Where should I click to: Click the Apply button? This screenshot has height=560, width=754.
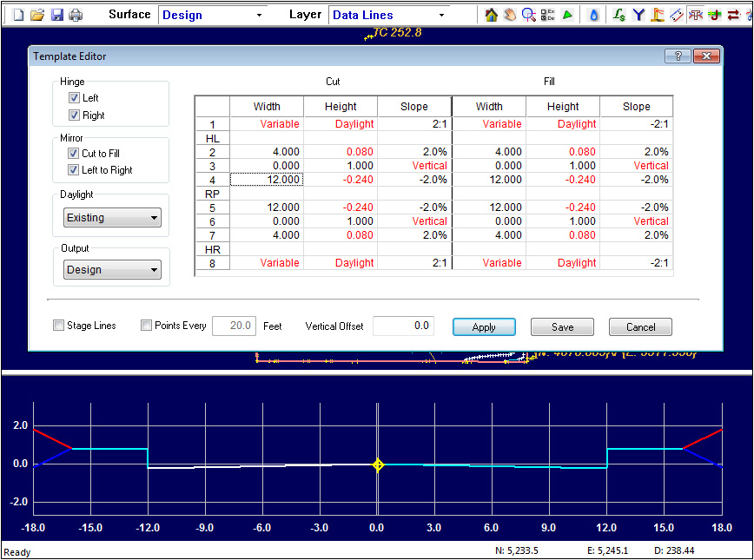[x=484, y=327]
